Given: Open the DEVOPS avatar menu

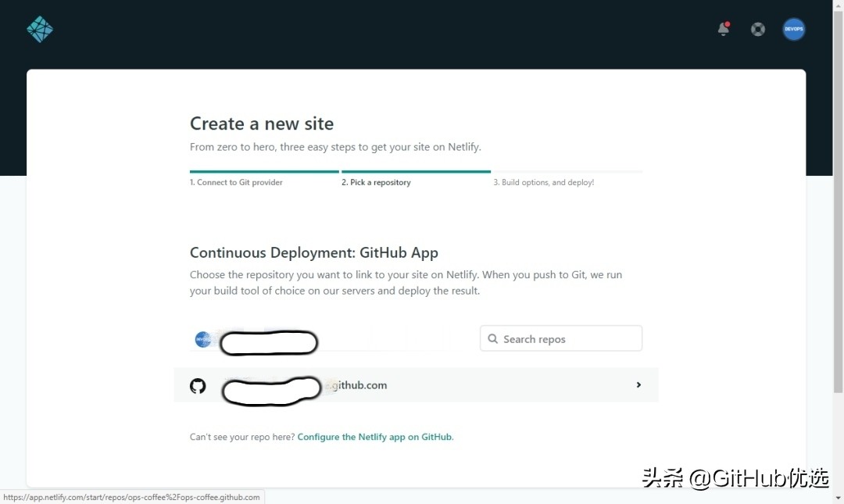Looking at the screenshot, I should [793, 29].
